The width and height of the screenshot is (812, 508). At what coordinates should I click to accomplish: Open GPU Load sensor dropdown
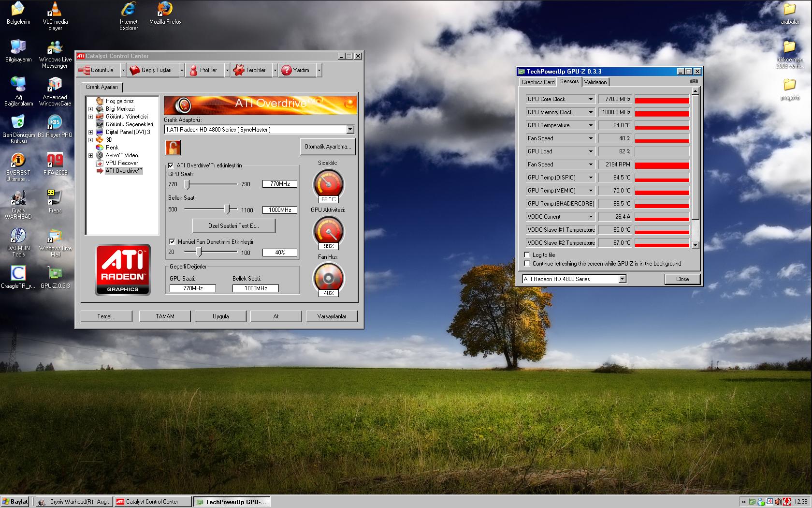pyautogui.click(x=590, y=151)
